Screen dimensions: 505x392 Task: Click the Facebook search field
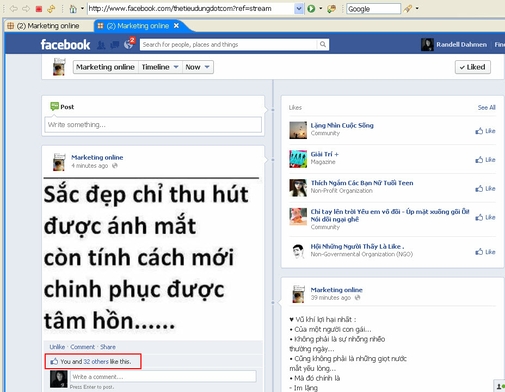228,44
